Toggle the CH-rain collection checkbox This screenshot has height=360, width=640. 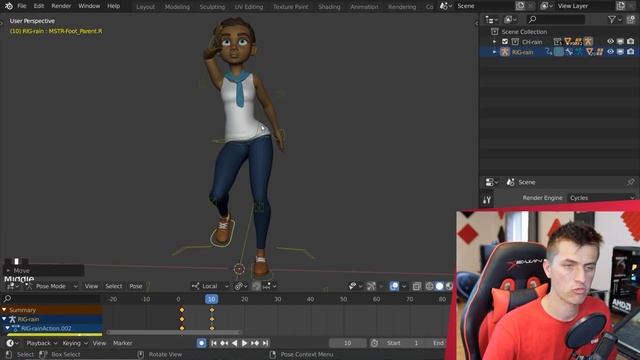(505, 42)
